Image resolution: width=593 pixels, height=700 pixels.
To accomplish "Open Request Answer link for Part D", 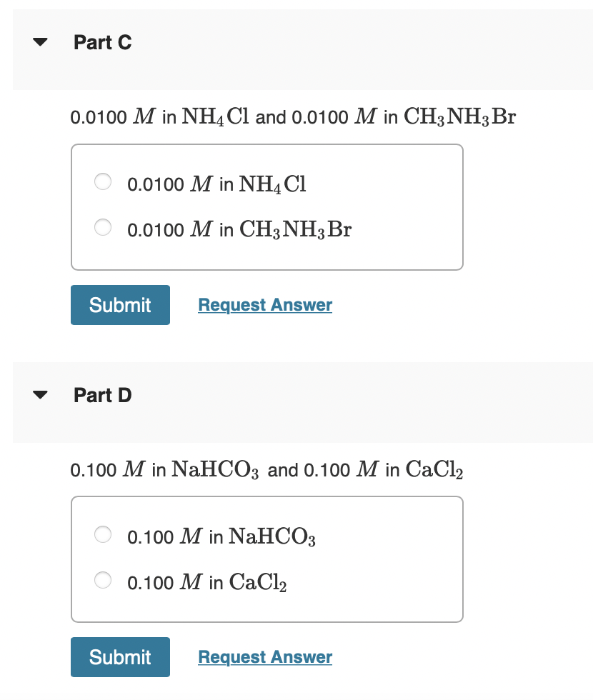I will tap(264, 656).
